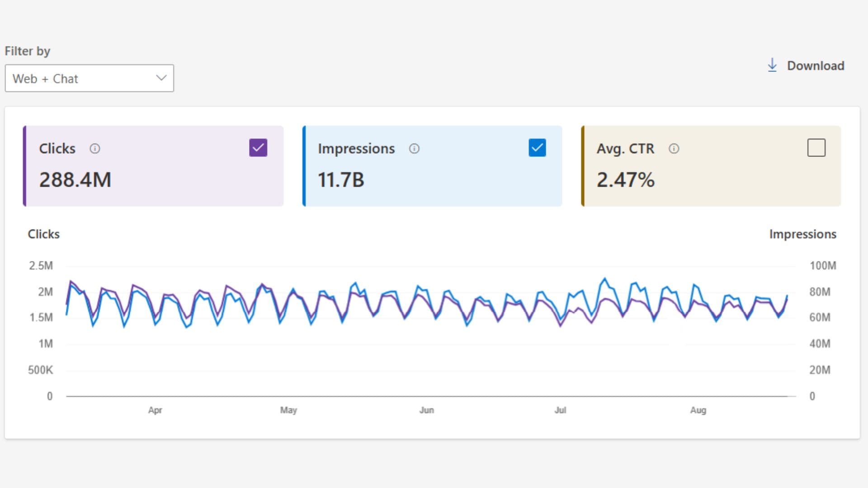The image size is (868, 488).
Task: Click the Jun label on chart axis
Action: pyautogui.click(x=426, y=410)
